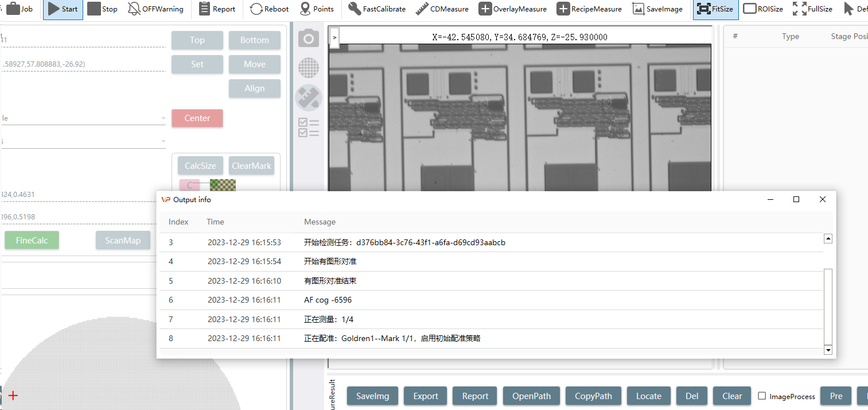The image size is (868, 410).
Task: Click the Top button
Action: (x=197, y=40)
